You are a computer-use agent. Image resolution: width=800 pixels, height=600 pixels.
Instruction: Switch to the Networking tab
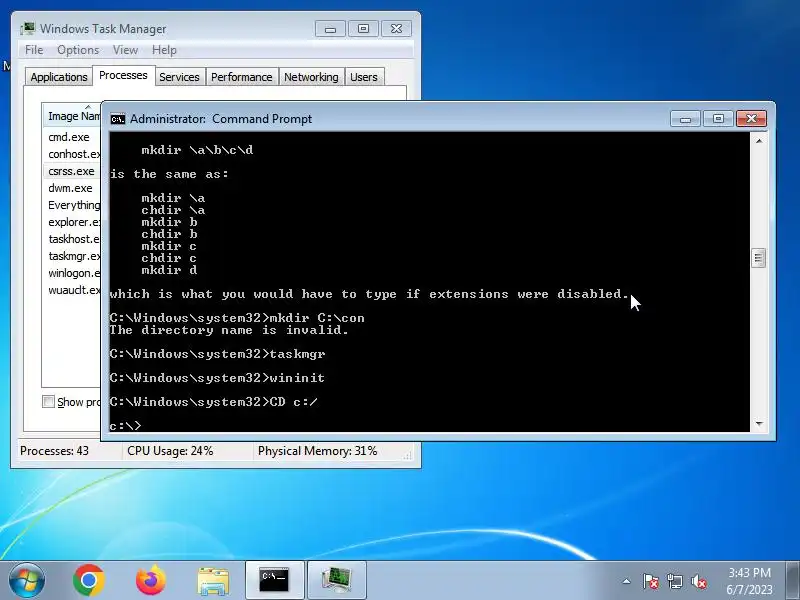pos(311,77)
